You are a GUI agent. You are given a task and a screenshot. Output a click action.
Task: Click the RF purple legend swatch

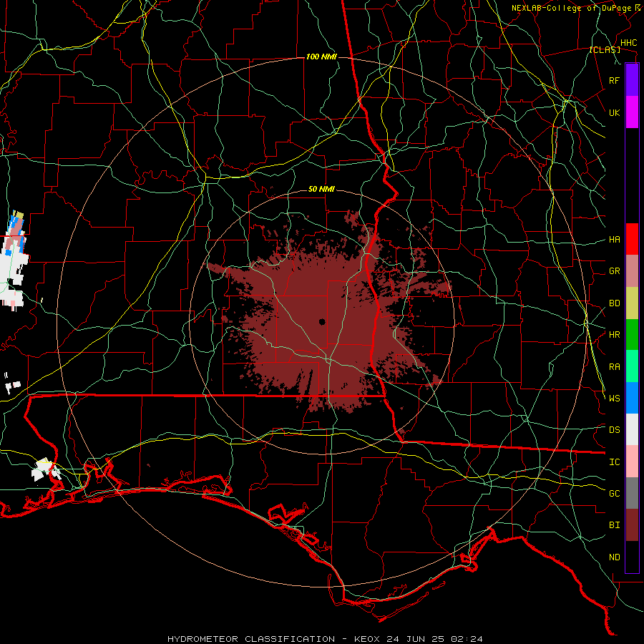[x=632, y=80]
